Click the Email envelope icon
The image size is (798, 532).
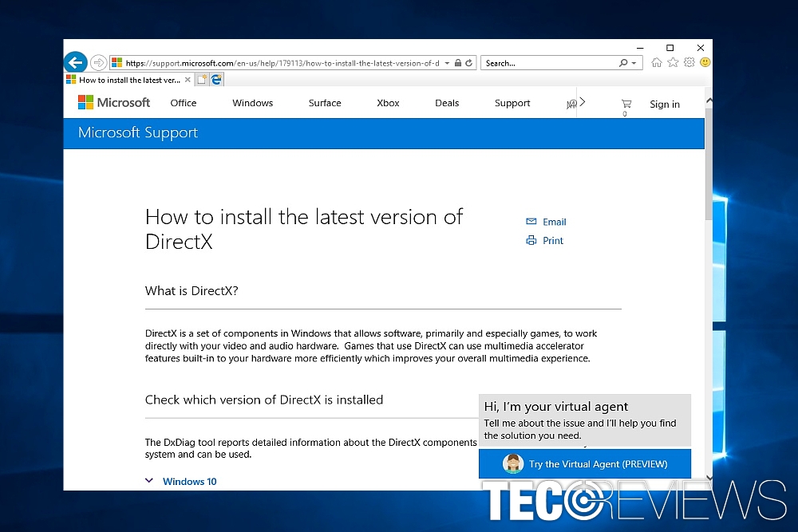click(531, 222)
